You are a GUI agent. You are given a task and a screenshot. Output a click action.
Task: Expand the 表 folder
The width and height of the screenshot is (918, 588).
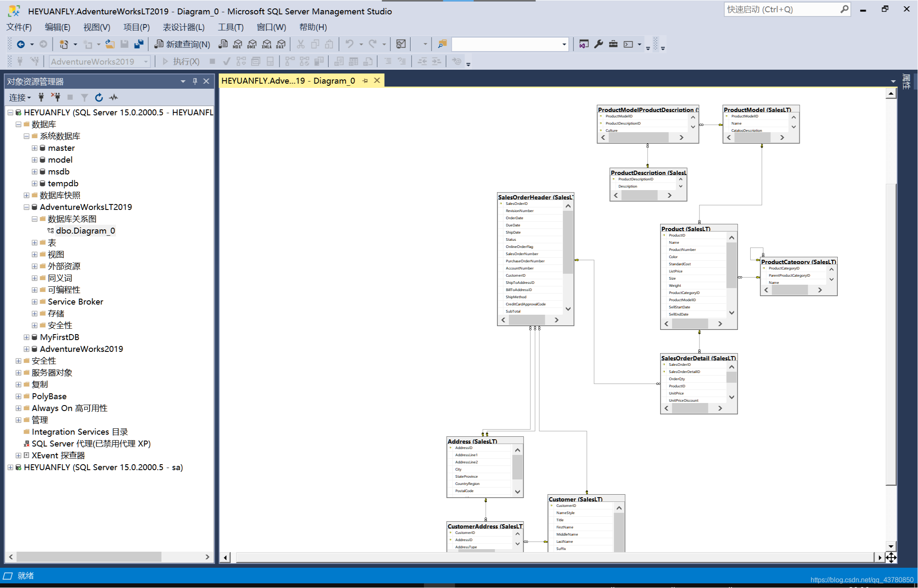tap(35, 242)
